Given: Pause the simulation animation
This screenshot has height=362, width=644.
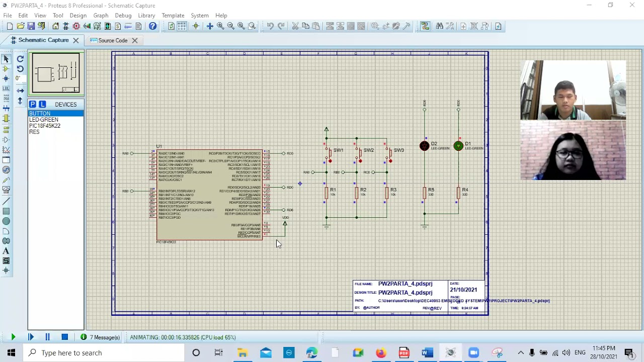Looking at the screenshot, I should [x=47, y=337].
